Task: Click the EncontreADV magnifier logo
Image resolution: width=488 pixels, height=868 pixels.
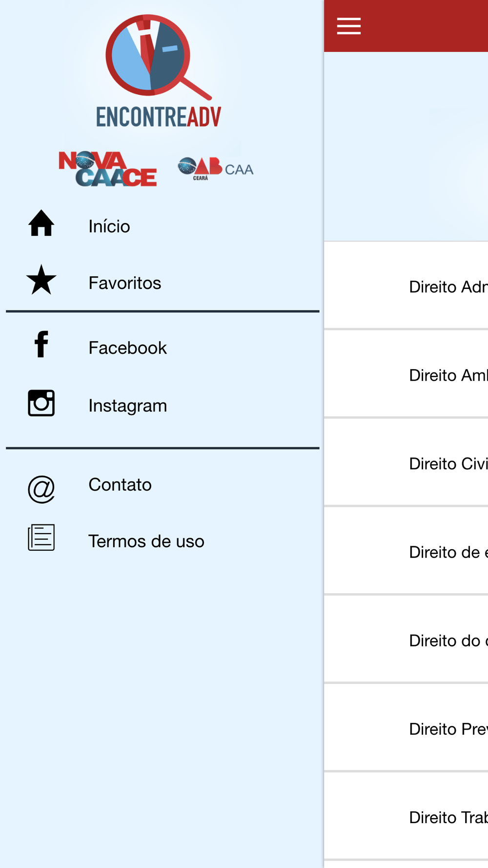Action: (159, 71)
